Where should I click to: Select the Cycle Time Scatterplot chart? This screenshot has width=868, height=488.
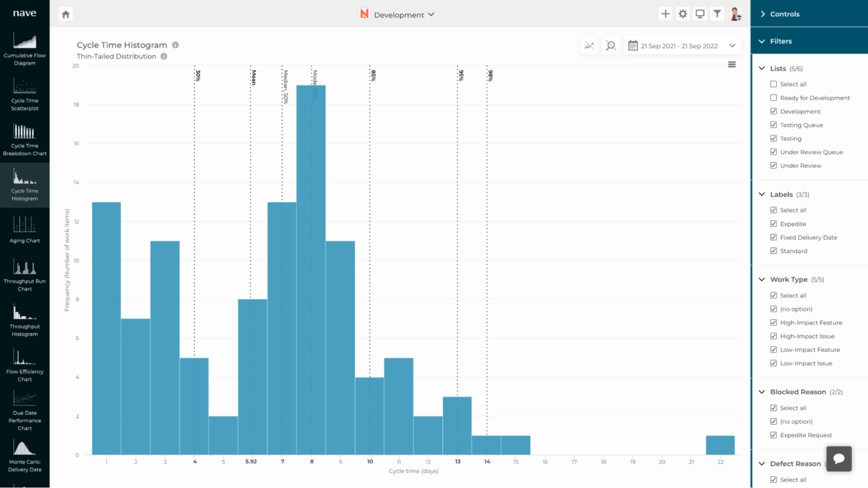click(x=25, y=93)
